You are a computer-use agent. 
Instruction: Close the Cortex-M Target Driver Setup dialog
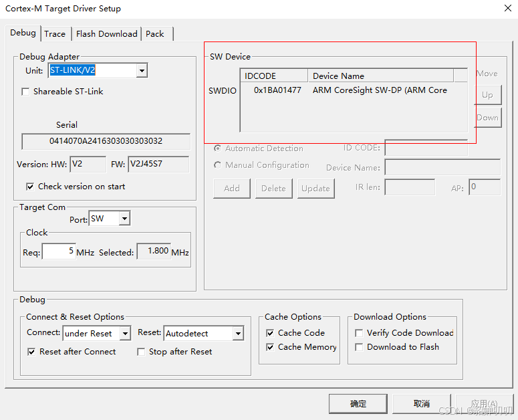tap(508, 8)
